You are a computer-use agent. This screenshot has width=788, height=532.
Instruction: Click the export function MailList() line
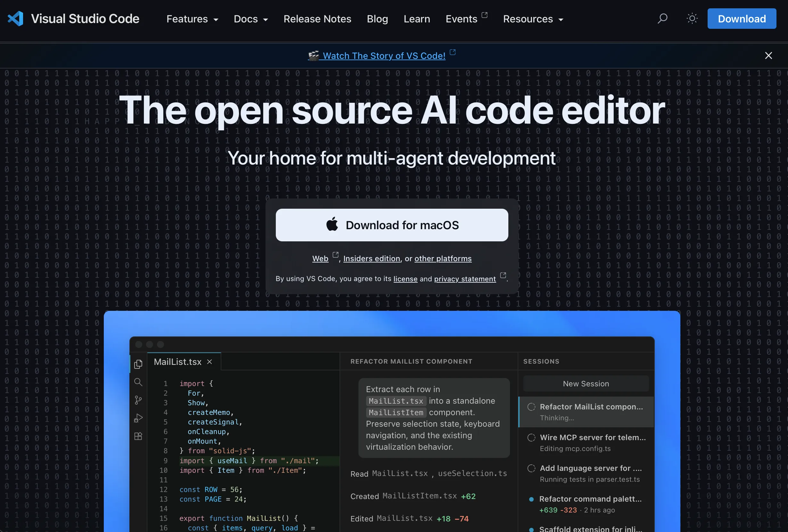(239, 519)
